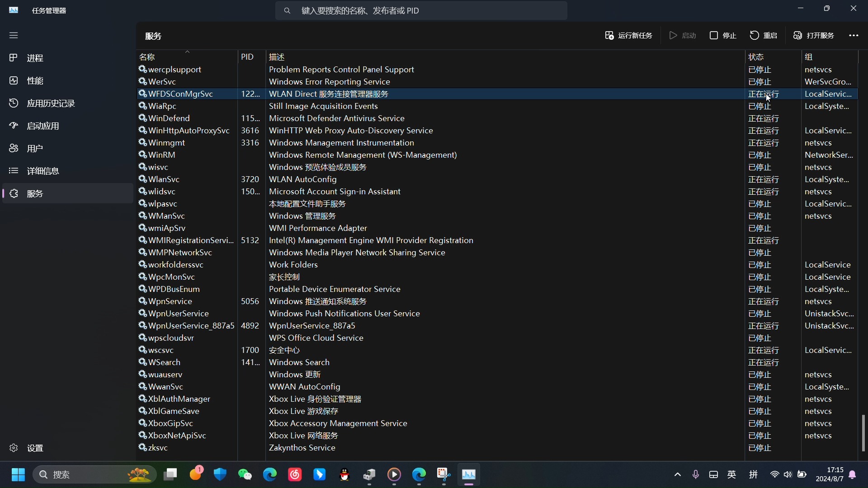This screenshot has height=488, width=868.
Task: Select WMIRegistrationService row name
Action: click(x=191, y=240)
